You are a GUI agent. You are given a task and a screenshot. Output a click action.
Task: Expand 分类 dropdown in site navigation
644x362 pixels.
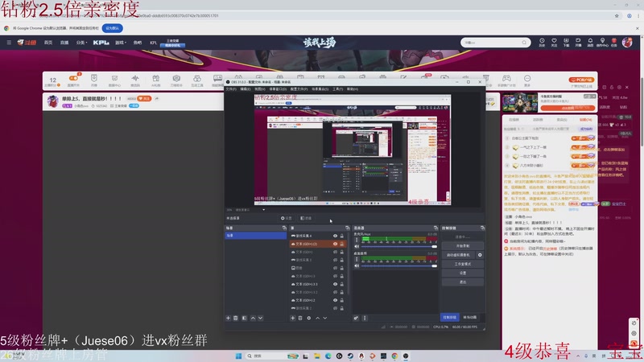coord(81,43)
